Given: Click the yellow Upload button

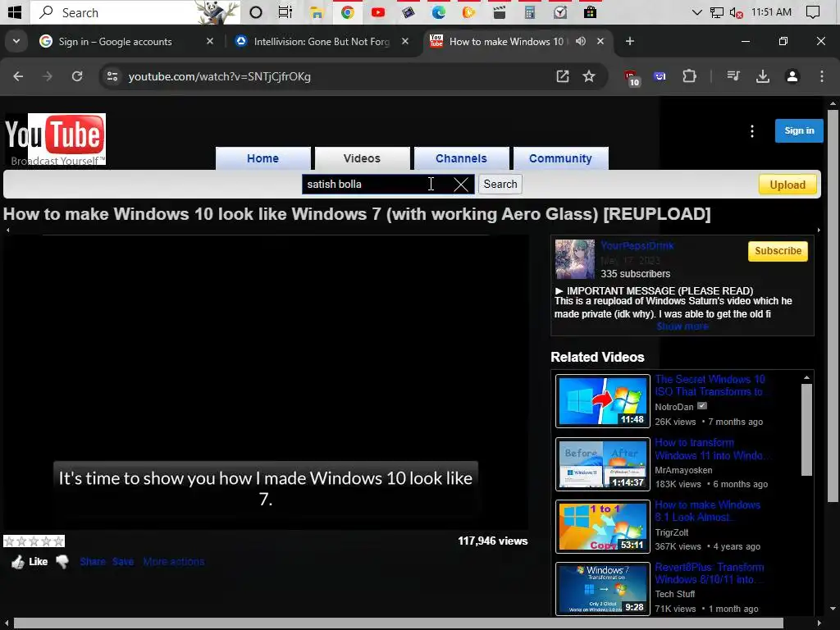Looking at the screenshot, I should click(x=787, y=185).
